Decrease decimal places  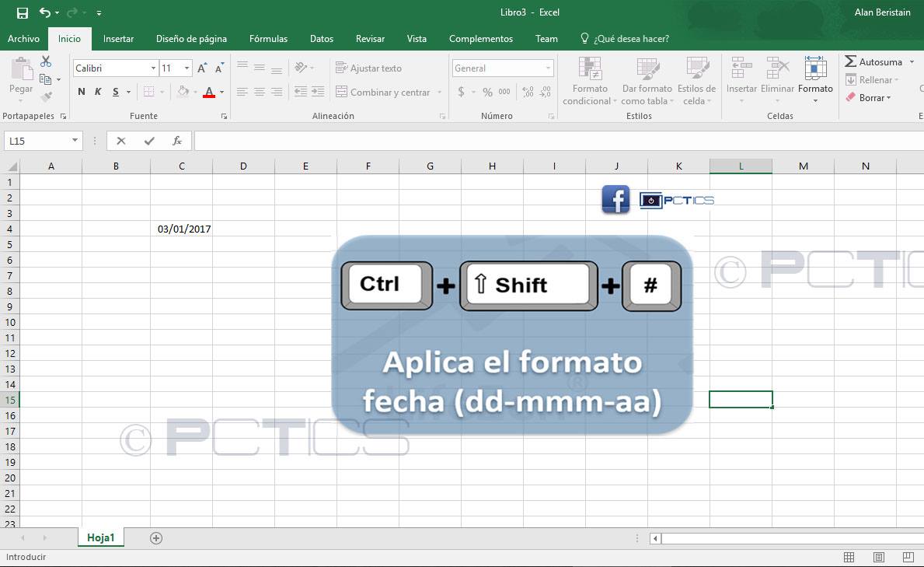coord(546,92)
